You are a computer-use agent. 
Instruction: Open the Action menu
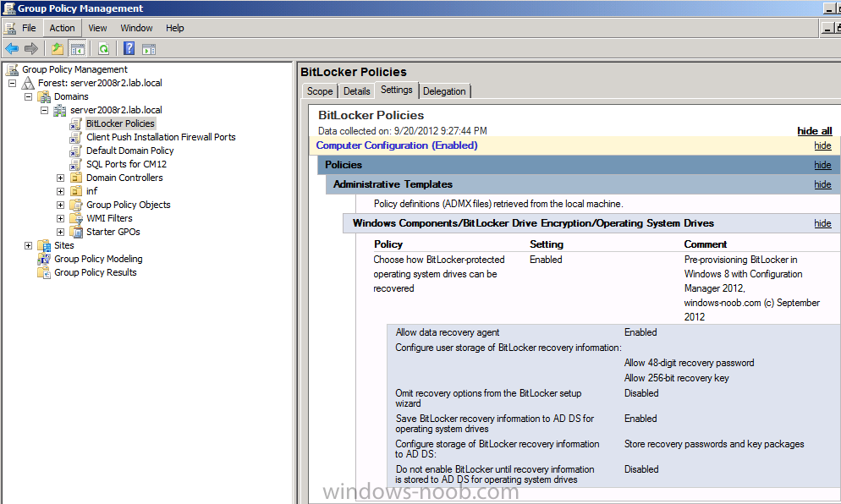coord(63,28)
